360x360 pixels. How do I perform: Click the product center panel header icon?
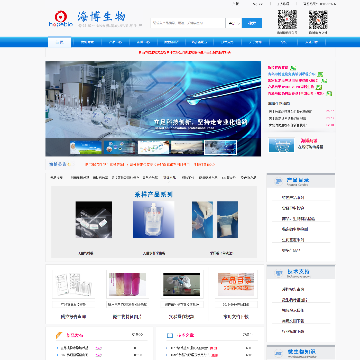(x=278, y=181)
